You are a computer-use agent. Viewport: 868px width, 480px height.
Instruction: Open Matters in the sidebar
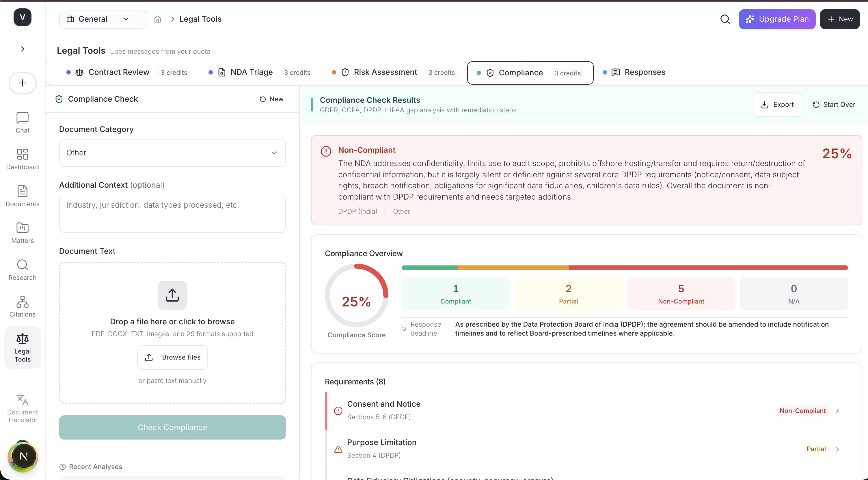click(23, 233)
